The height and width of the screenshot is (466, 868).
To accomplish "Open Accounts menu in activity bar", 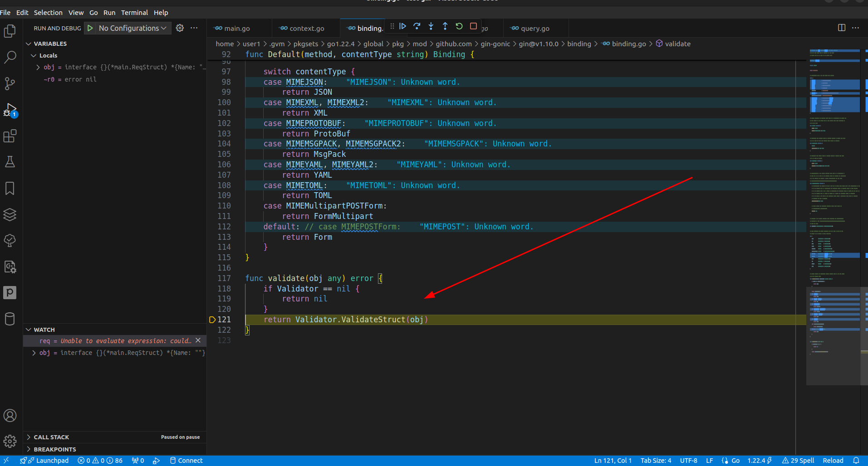I will (x=10, y=415).
